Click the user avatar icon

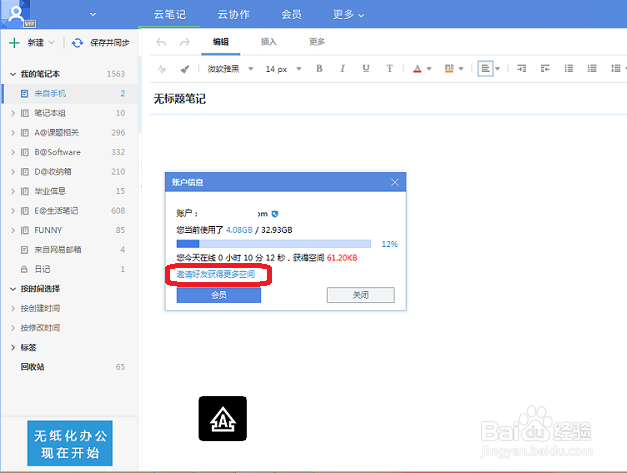coord(18,14)
